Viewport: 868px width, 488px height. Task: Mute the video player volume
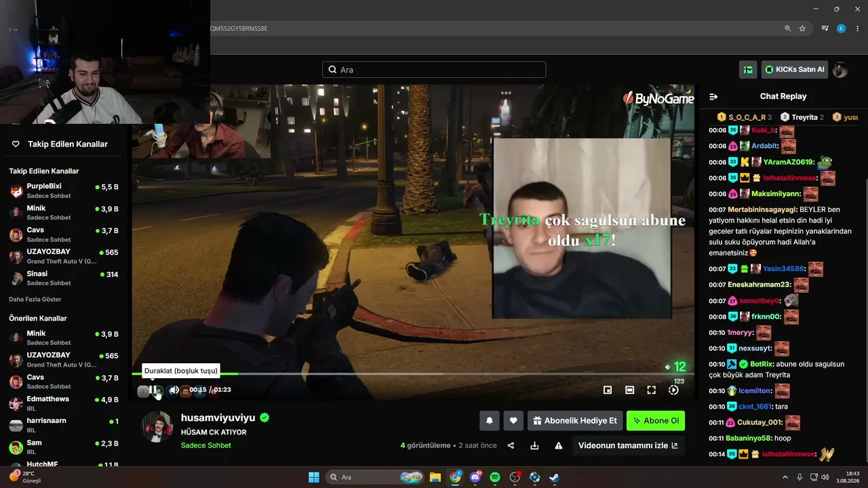pyautogui.click(x=174, y=390)
